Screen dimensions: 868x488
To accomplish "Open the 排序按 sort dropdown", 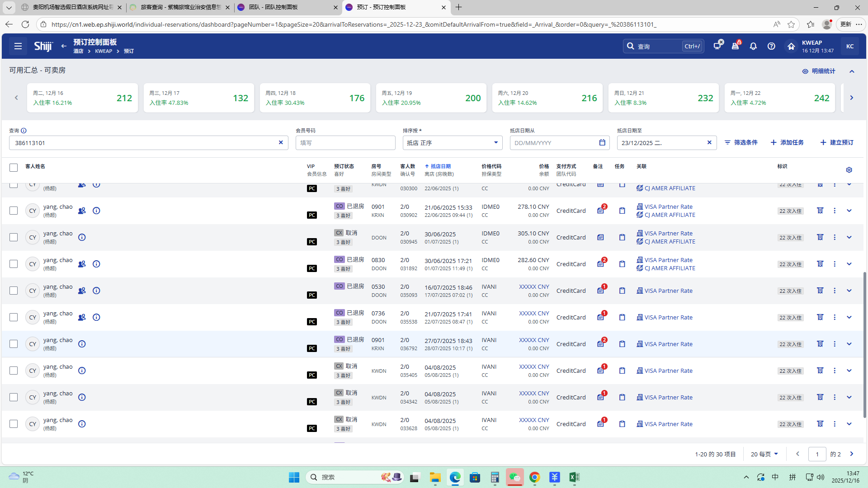I will 452,143.
